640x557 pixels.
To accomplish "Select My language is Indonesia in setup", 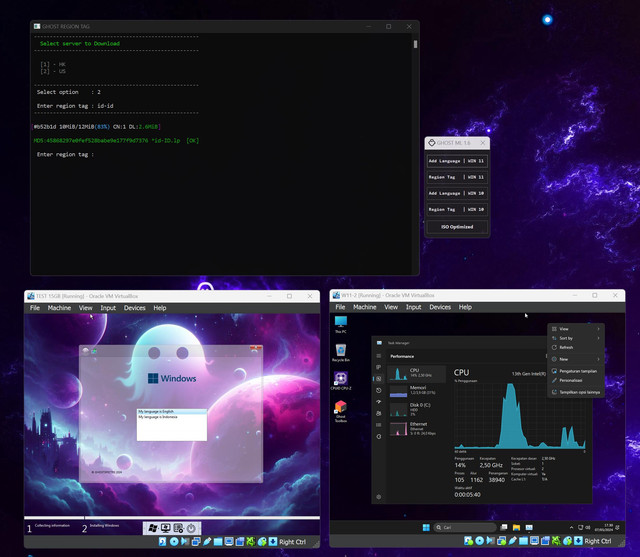I will tap(172, 417).
